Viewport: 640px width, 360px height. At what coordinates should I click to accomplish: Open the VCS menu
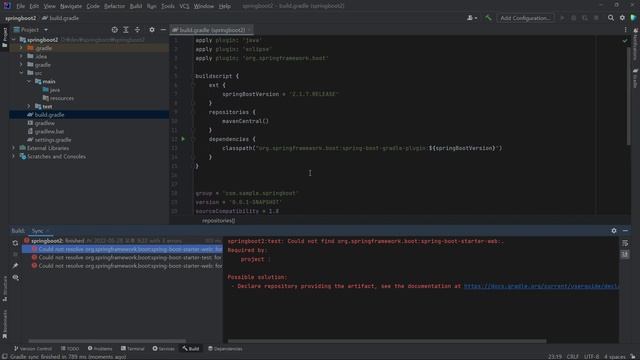184,6
